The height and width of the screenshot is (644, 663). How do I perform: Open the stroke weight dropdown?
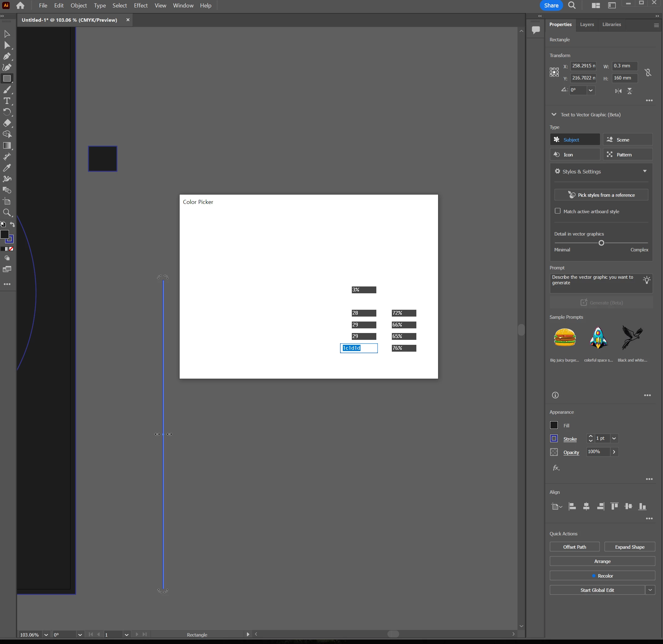pyautogui.click(x=614, y=438)
